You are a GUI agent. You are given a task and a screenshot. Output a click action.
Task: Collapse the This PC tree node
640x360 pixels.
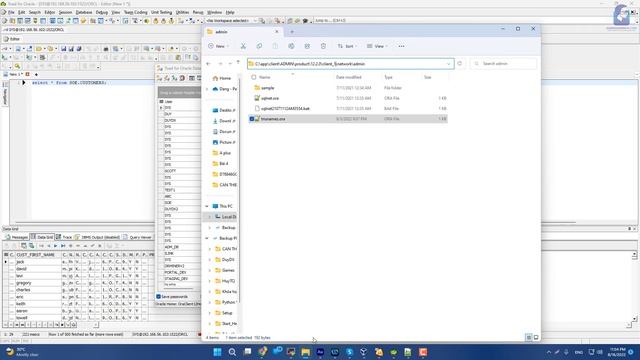207,206
